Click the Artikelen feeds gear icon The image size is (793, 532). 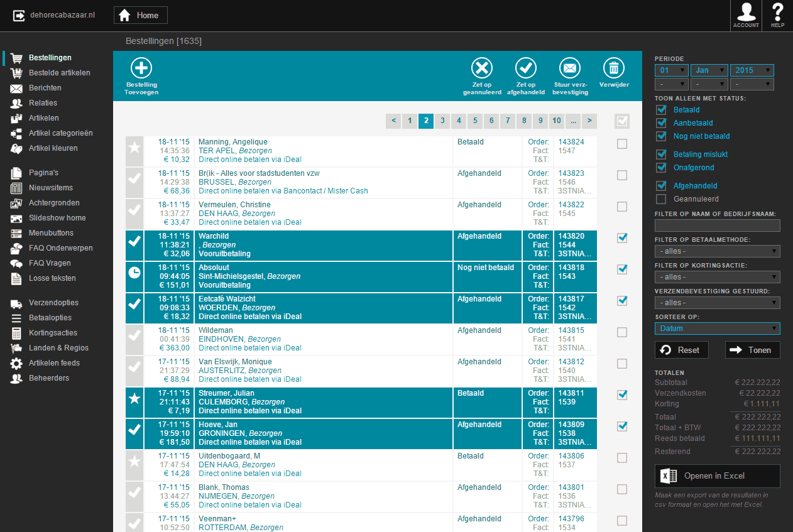17,363
